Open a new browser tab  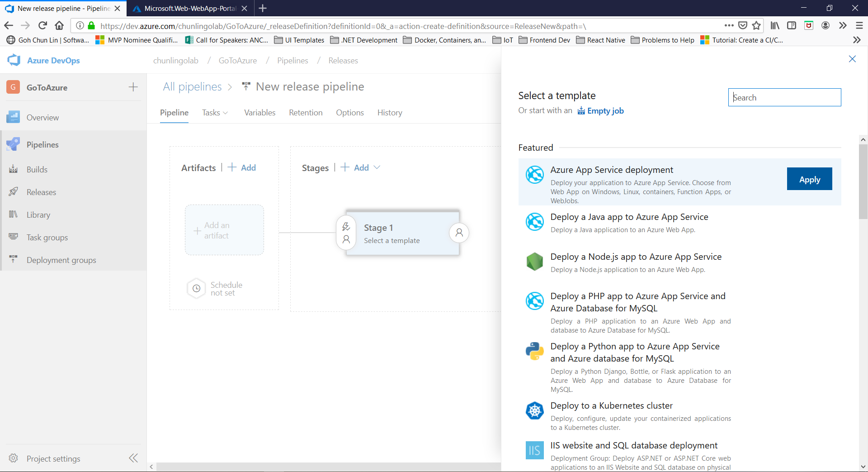(263, 8)
